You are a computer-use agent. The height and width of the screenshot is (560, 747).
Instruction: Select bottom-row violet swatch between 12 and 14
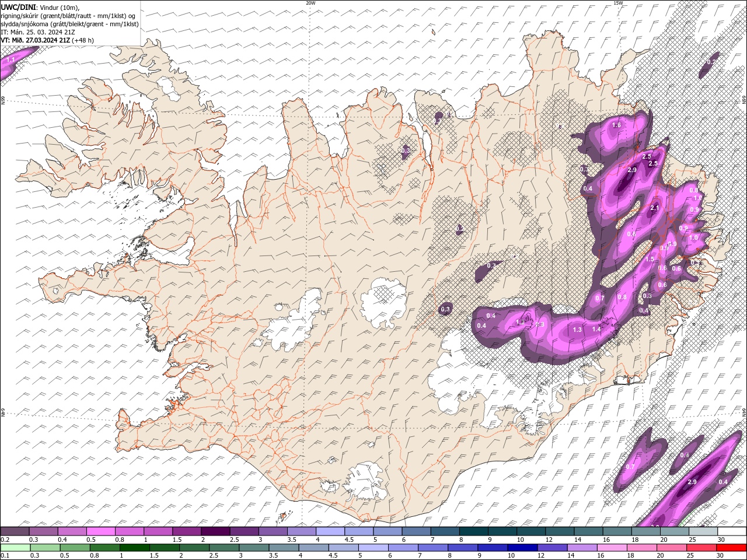552,547
